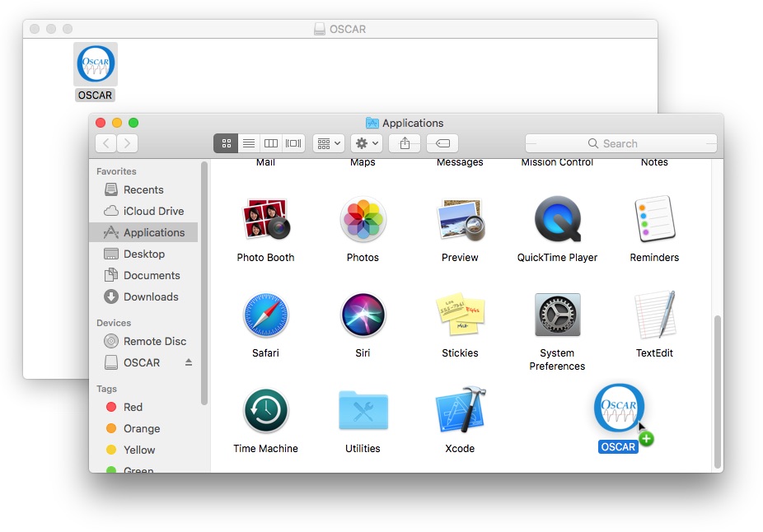Click the Favorites section header
This screenshot has height=532, width=763.
[116, 171]
